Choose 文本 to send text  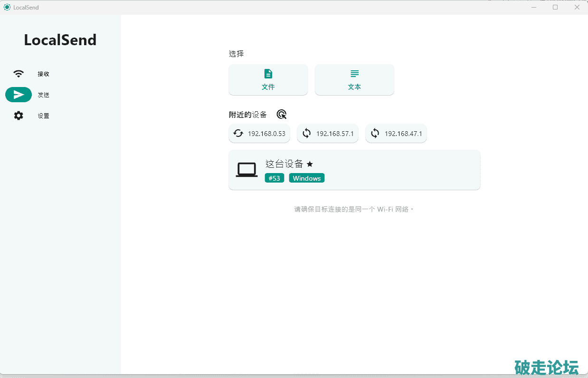point(354,80)
